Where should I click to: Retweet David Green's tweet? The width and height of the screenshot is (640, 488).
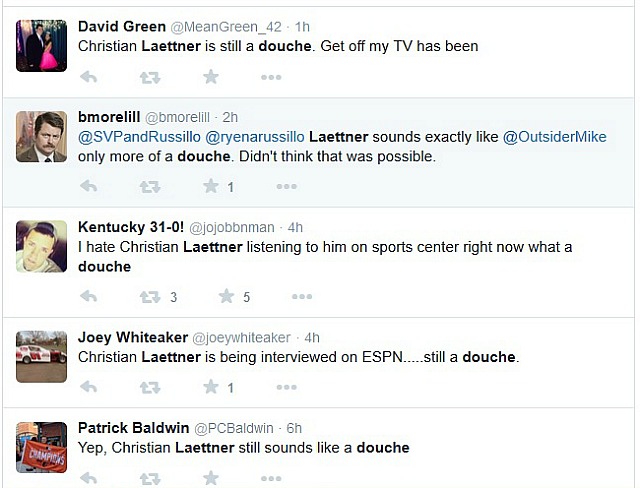pyautogui.click(x=150, y=77)
